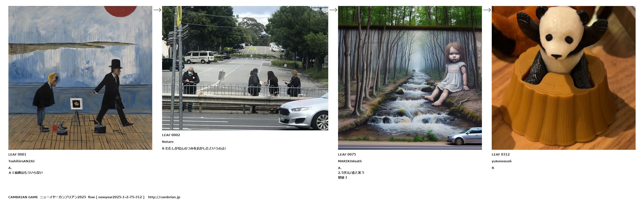Select the LEAF 0001 label
Viewport: 644px width, 203px height.
pyautogui.click(x=17, y=155)
